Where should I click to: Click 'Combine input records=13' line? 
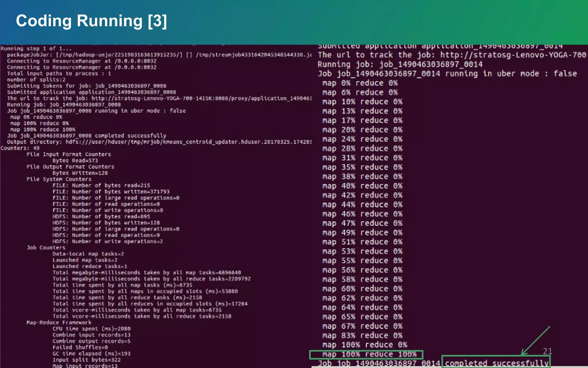tap(91, 335)
